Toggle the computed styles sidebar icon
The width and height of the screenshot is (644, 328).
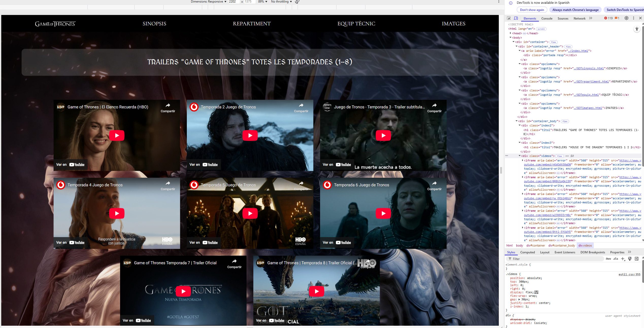pyautogui.click(x=637, y=259)
